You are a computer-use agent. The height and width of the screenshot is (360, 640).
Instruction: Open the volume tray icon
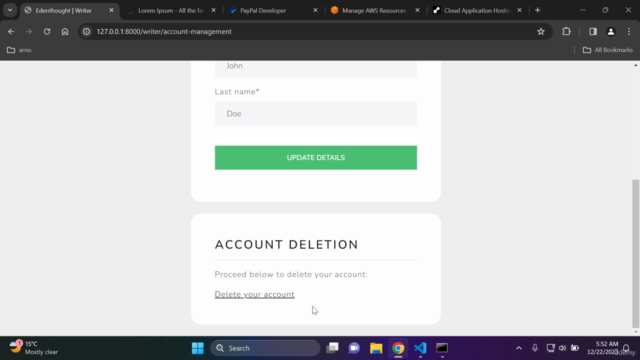click(x=562, y=348)
